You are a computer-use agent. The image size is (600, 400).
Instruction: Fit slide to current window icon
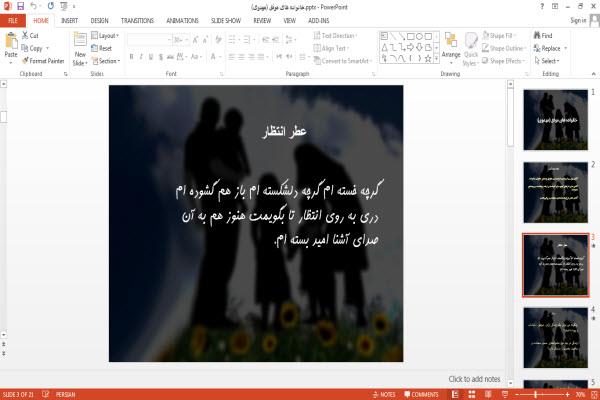(x=595, y=394)
